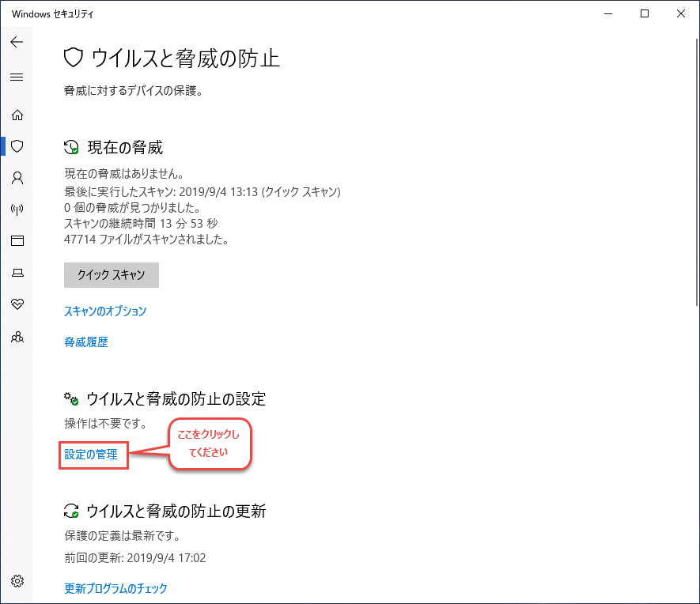Click the text 現在の脅威はありません。
This screenshot has width=700, height=604.
[124, 173]
